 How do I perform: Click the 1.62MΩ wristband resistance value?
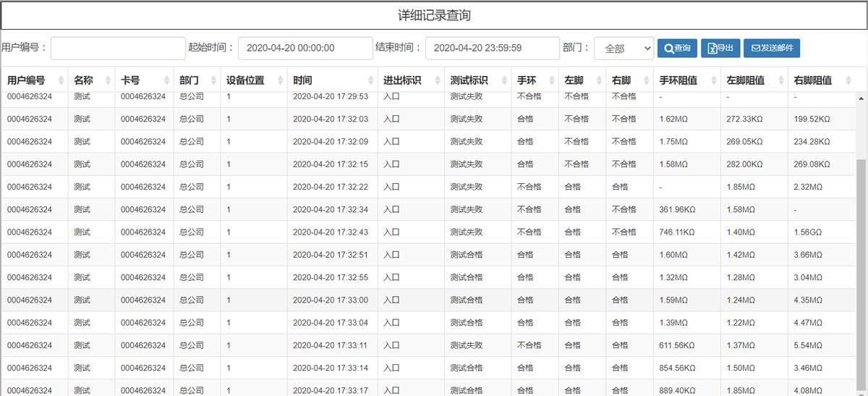coord(674,119)
